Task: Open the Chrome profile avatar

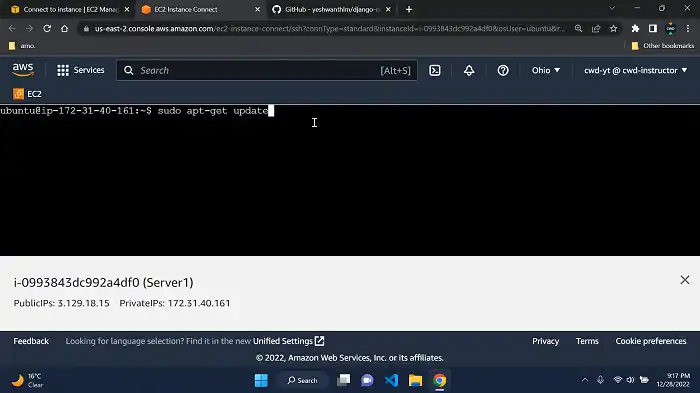Action: tap(671, 29)
